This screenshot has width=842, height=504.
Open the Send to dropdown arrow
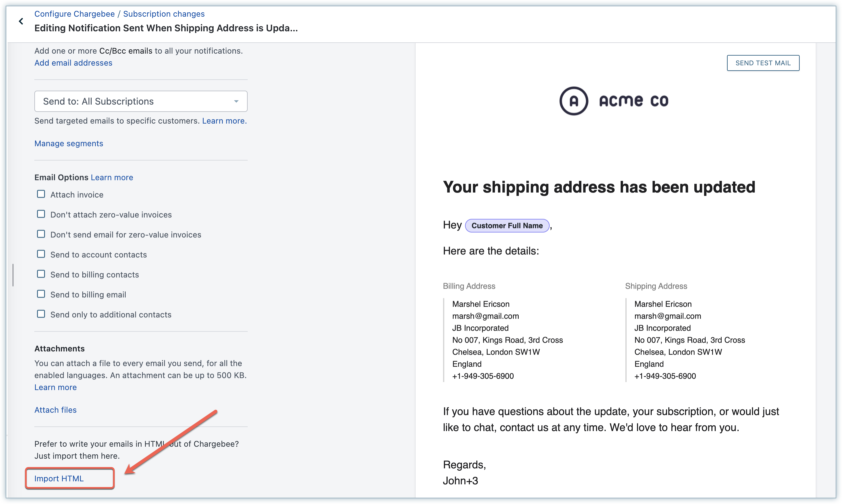[x=236, y=101]
